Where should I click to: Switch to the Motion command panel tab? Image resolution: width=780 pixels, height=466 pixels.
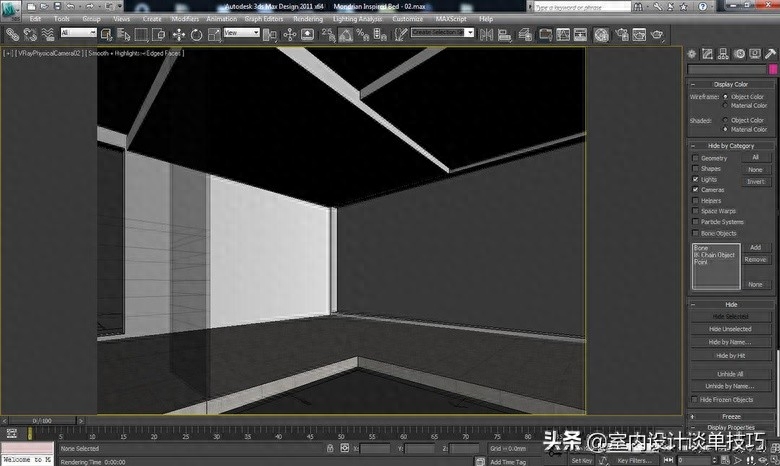(x=739, y=54)
